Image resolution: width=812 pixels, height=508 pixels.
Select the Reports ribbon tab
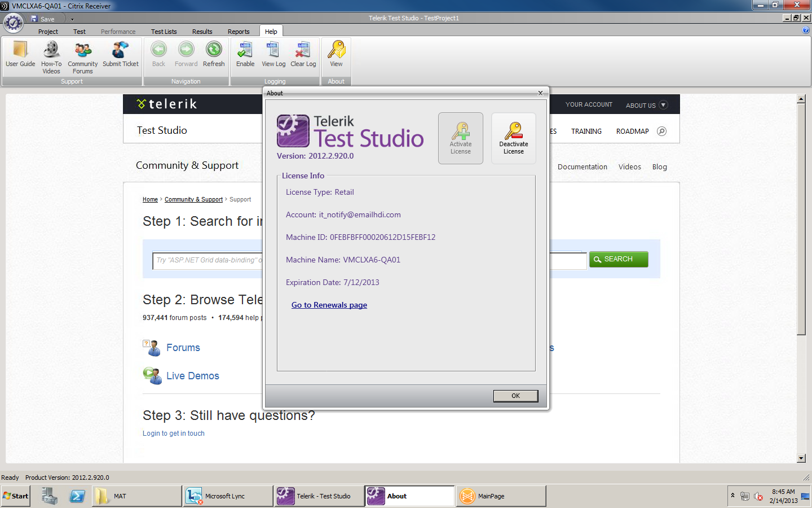coord(238,32)
